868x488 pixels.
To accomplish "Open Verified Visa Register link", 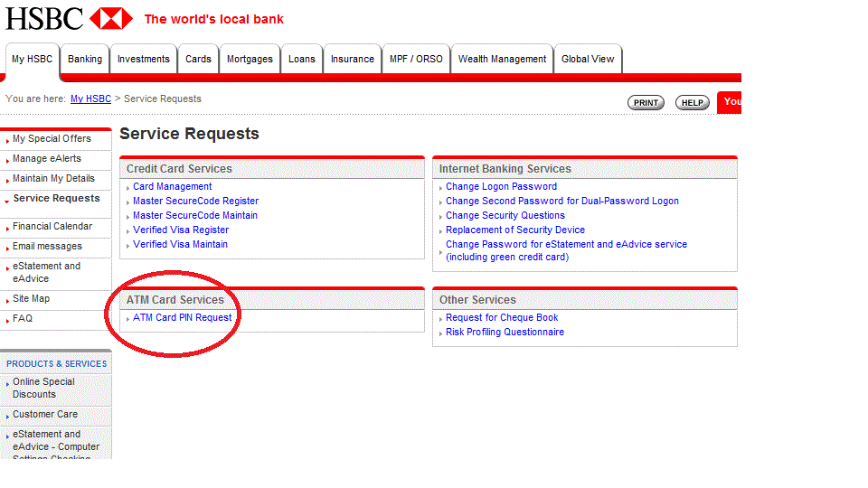I will [181, 230].
